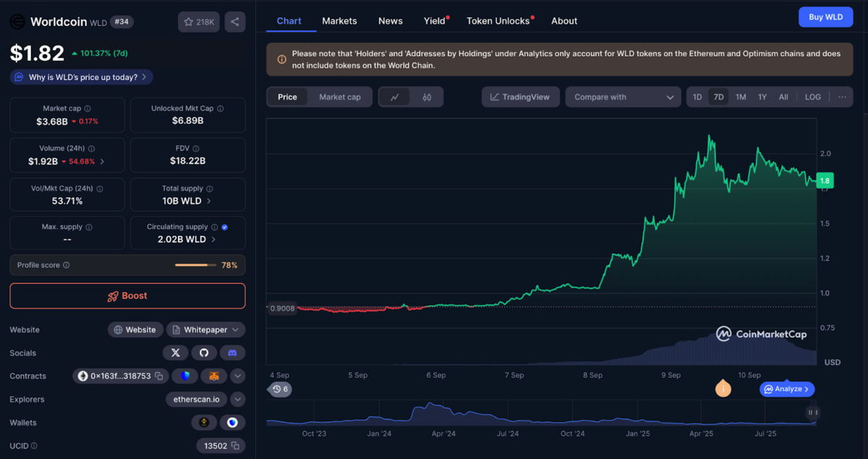Open the TradingView chart button
The height and width of the screenshot is (459, 868).
coord(520,97)
